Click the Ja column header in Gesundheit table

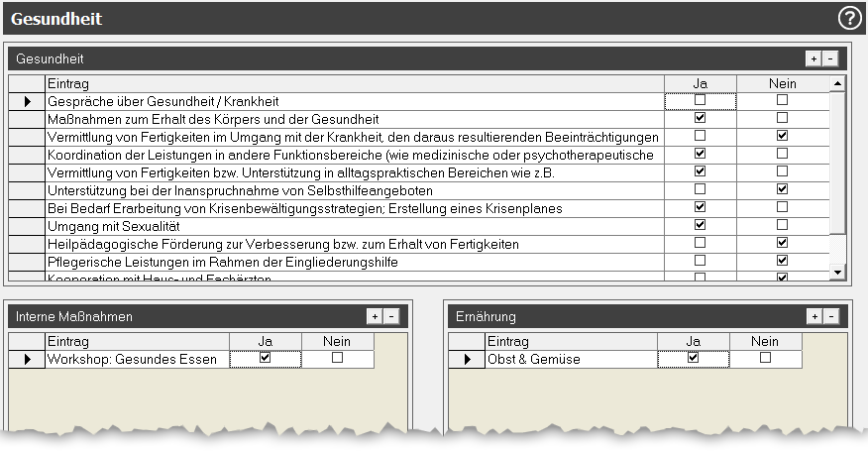coord(701,84)
